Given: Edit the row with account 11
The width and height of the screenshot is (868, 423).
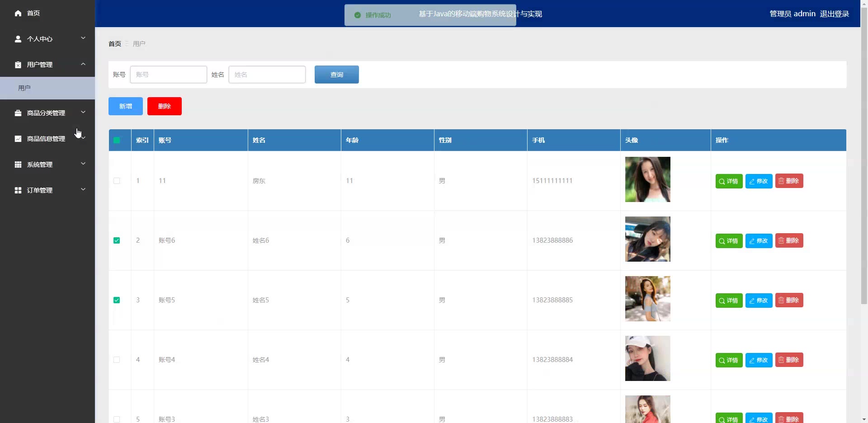Looking at the screenshot, I should 759,181.
